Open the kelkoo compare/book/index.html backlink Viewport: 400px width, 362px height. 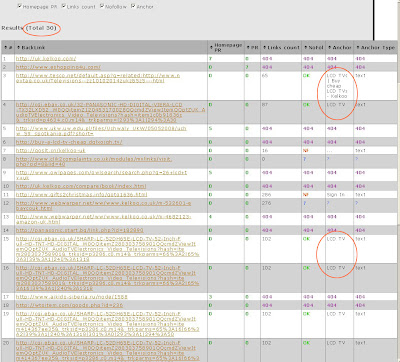(x=81, y=186)
